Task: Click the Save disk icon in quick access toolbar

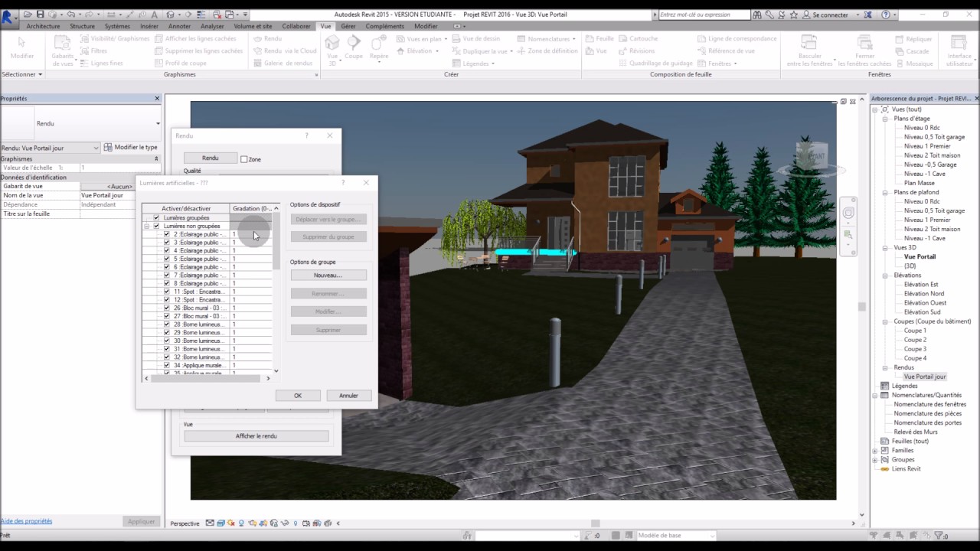Action: (x=40, y=15)
